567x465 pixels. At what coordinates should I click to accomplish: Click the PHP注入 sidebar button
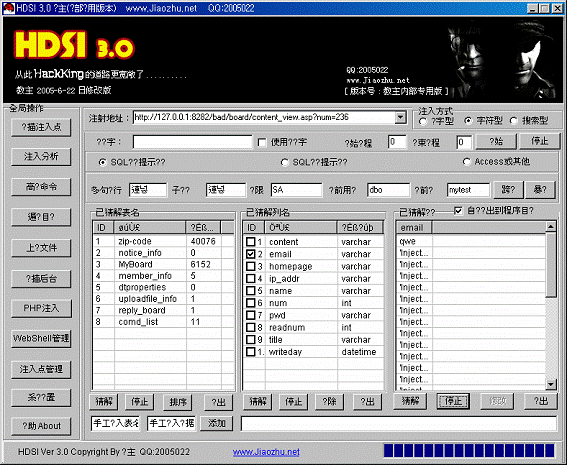coord(41,308)
